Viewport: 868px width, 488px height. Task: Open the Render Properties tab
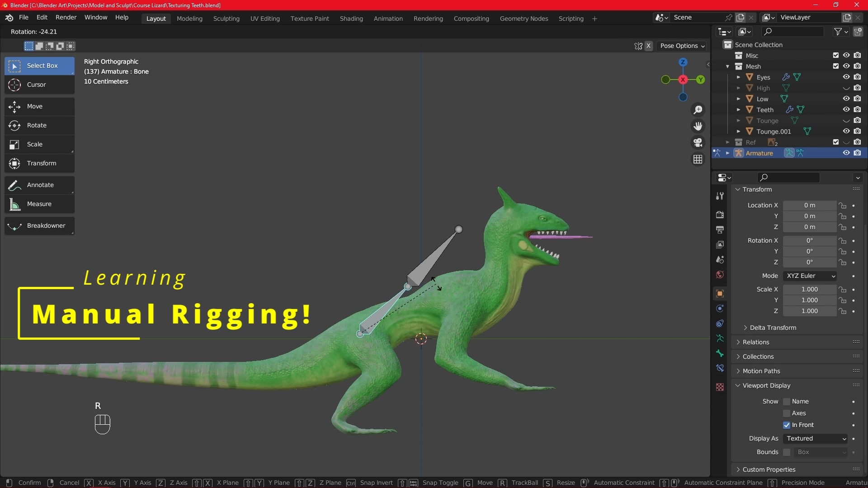coord(720,214)
